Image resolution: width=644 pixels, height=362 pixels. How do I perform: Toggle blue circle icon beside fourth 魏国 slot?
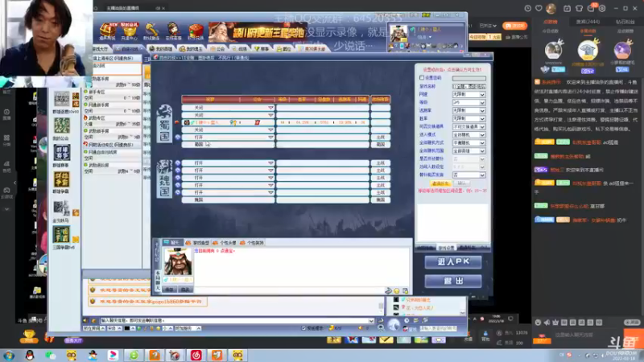pos(178,185)
